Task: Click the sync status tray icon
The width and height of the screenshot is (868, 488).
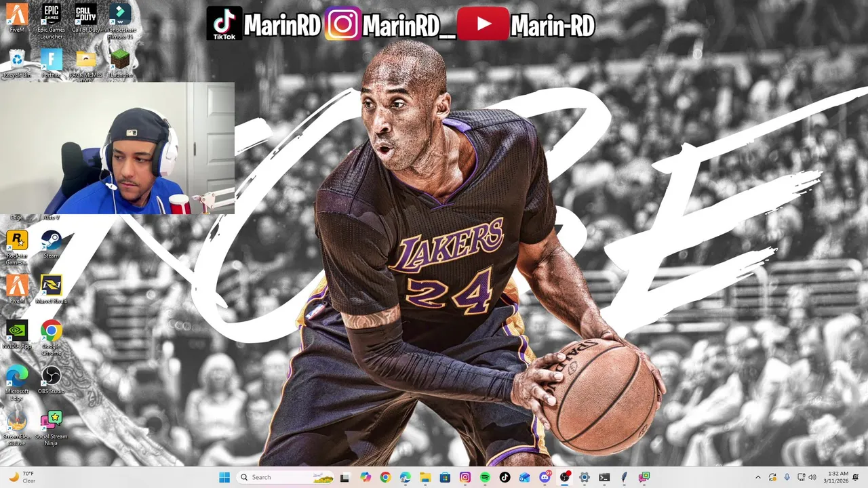Action: click(x=772, y=477)
